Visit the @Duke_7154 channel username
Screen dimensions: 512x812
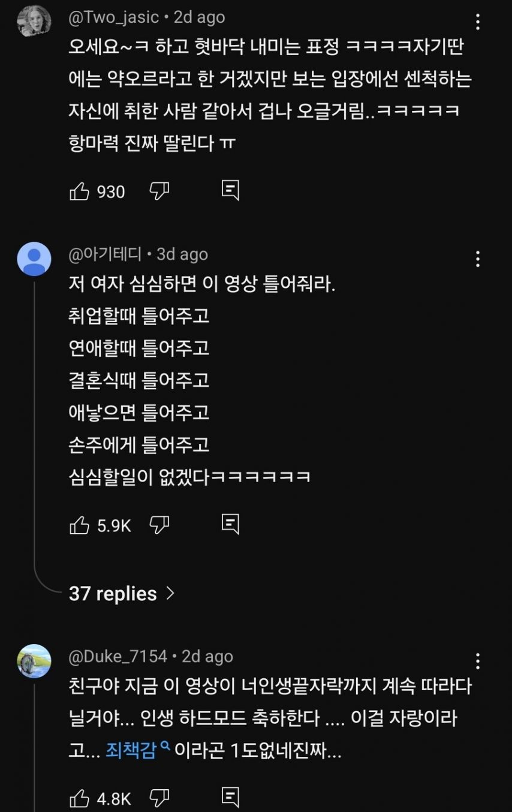[118, 657]
